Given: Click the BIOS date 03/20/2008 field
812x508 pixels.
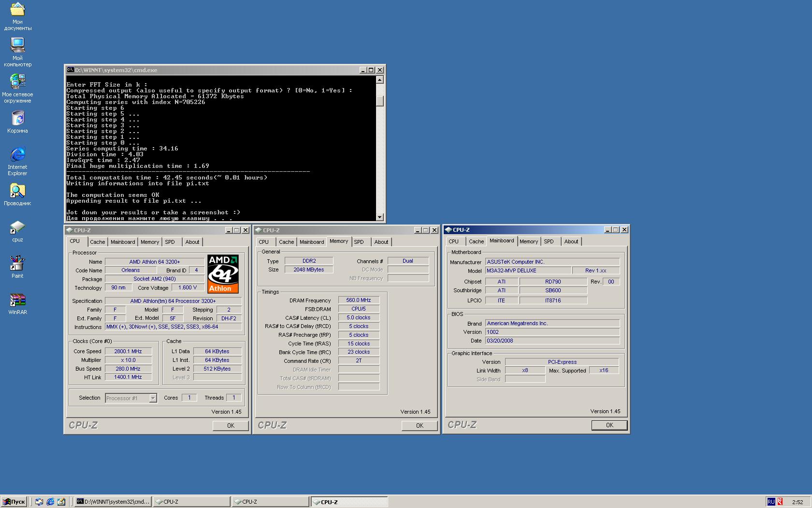Looking at the screenshot, I should click(x=552, y=341).
